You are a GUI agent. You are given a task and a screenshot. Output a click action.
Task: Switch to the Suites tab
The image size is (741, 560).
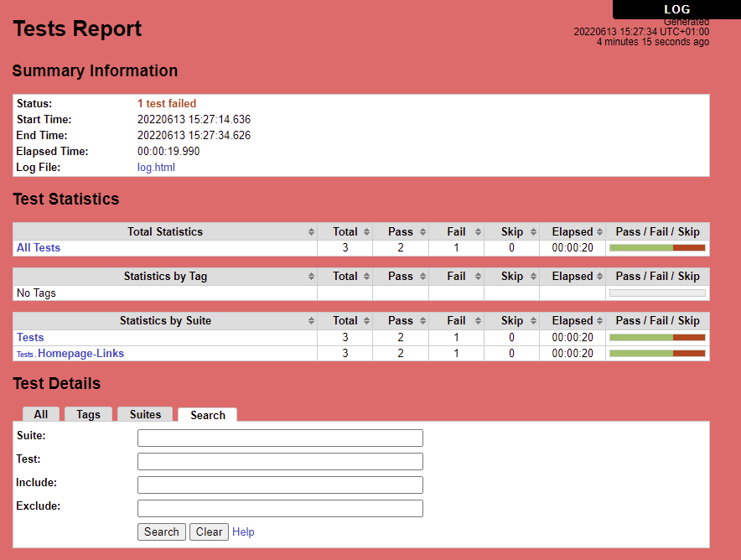145,414
